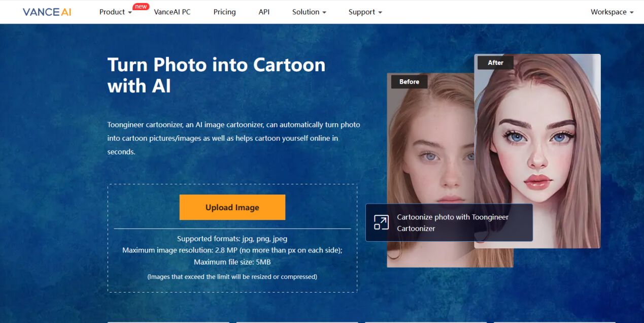Click the red "new" badge

click(141, 7)
